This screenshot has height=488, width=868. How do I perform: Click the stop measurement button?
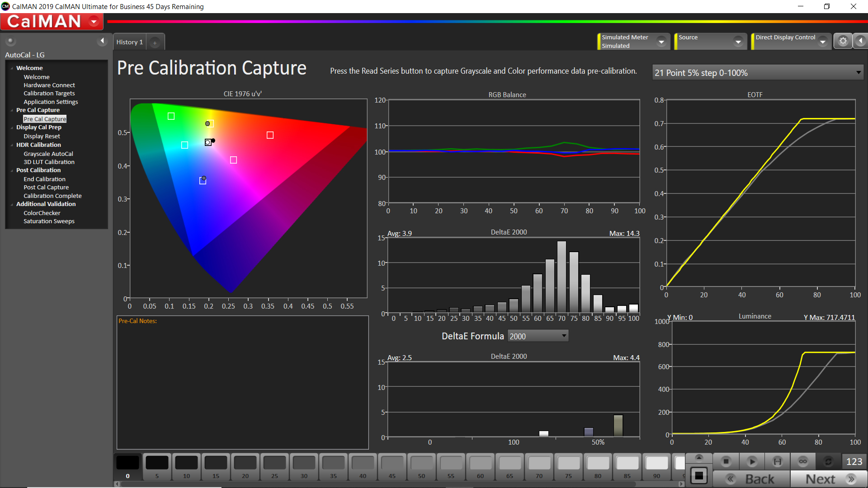726,461
